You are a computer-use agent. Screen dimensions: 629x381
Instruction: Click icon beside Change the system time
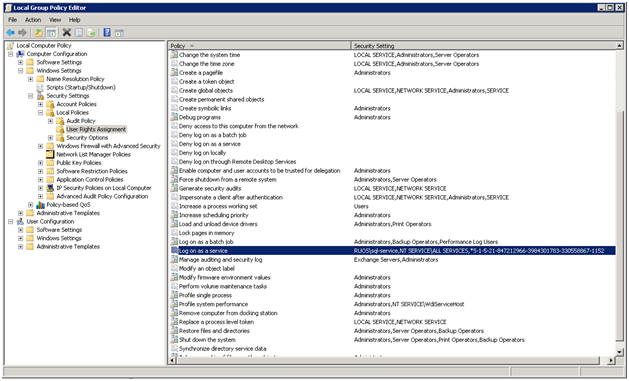click(174, 55)
